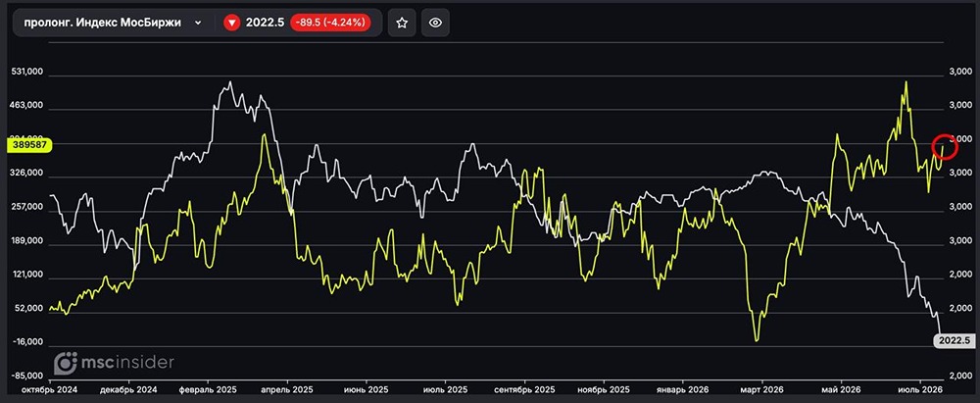
Task: Click the red downward triangle indicator icon
Action: click(x=232, y=24)
